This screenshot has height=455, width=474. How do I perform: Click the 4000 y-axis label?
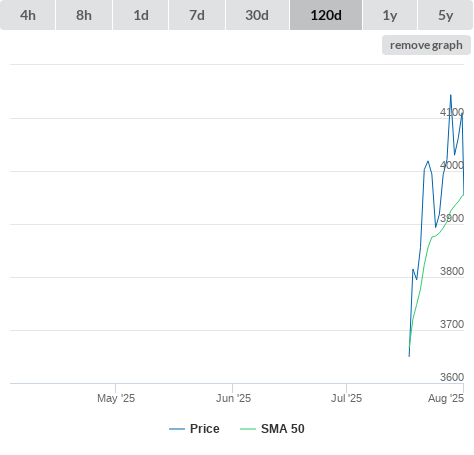point(452,165)
